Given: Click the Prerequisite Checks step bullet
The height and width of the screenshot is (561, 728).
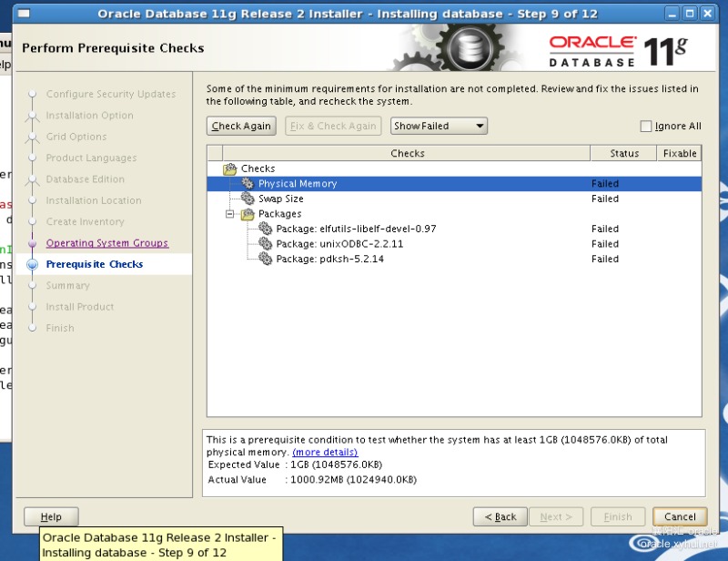Looking at the screenshot, I should click(x=32, y=264).
